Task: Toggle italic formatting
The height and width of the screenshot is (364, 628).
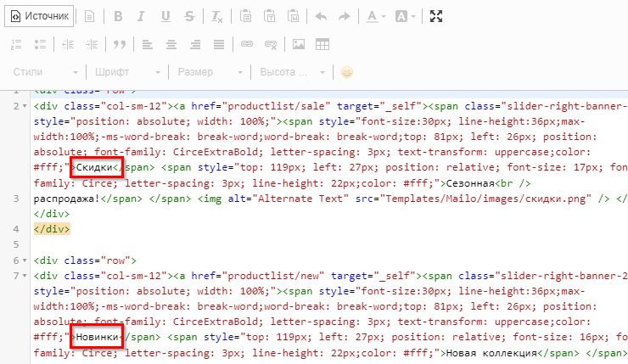Action: [141, 16]
